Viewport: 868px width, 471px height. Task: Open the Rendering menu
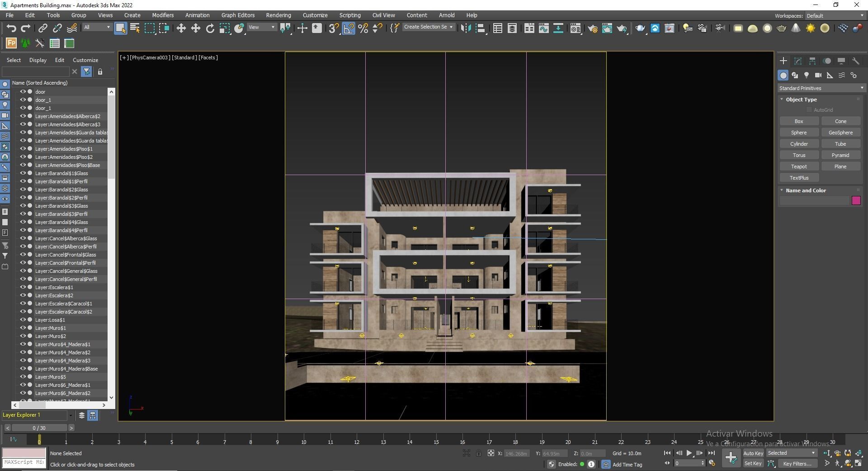[x=278, y=15]
